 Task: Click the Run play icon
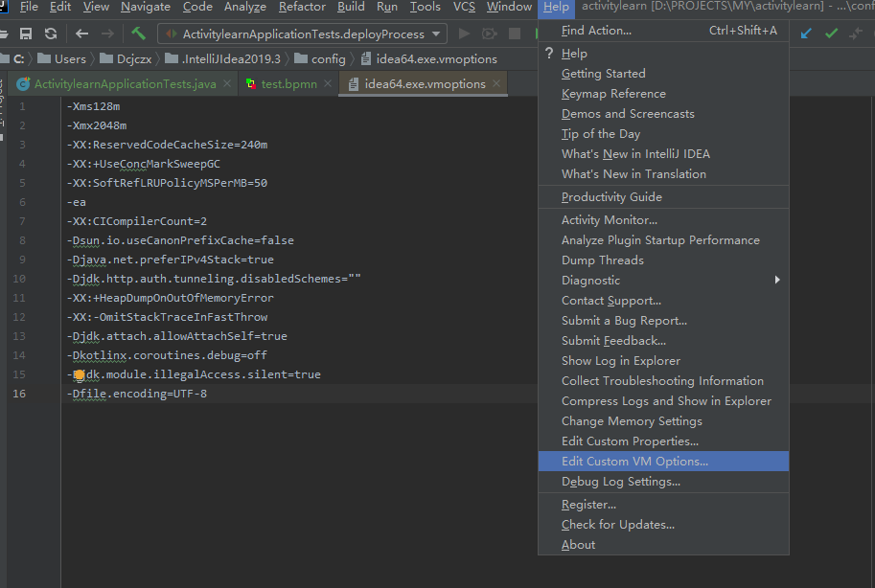(464, 34)
